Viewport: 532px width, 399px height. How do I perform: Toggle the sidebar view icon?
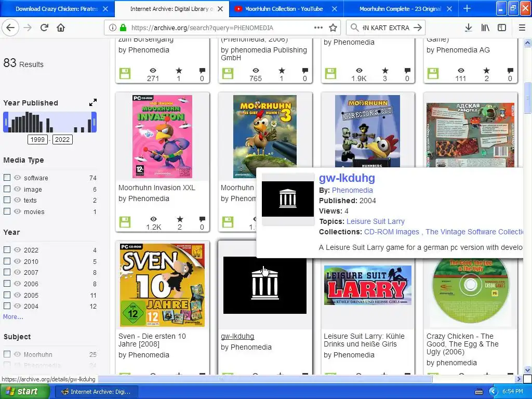(x=502, y=28)
